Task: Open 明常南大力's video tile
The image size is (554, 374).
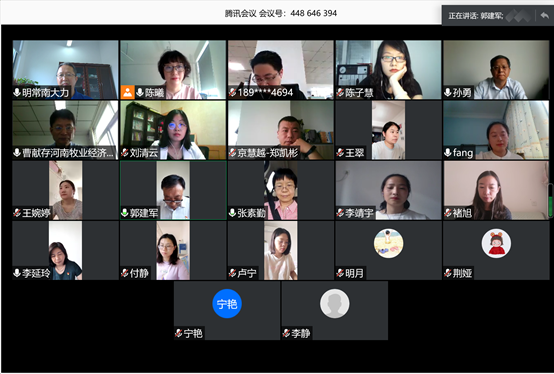Action: point(65,70)
